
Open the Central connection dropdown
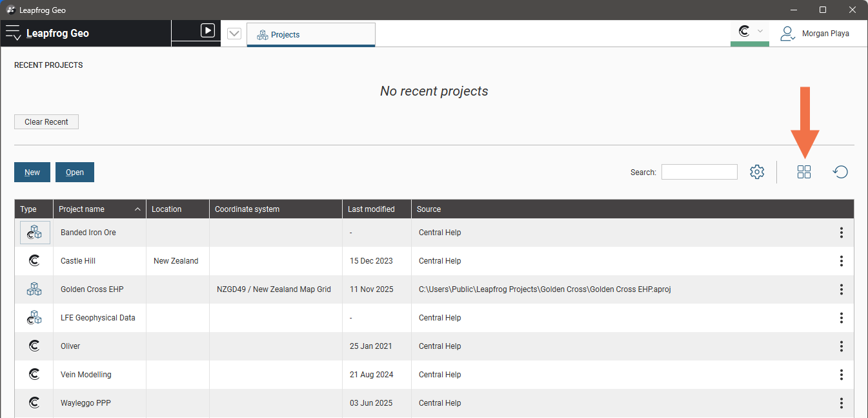750,32
